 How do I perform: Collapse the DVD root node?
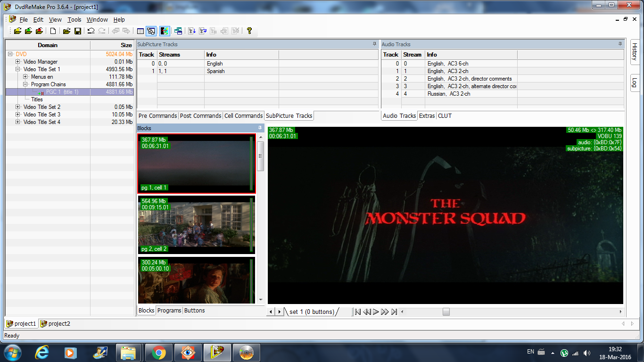(10, 54)
